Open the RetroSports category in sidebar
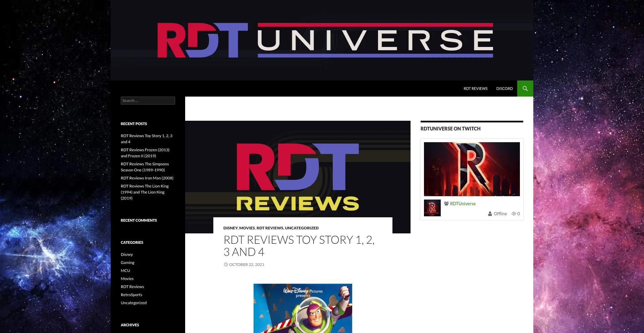The height and width of the screenshot is (333, 644). 131,295
